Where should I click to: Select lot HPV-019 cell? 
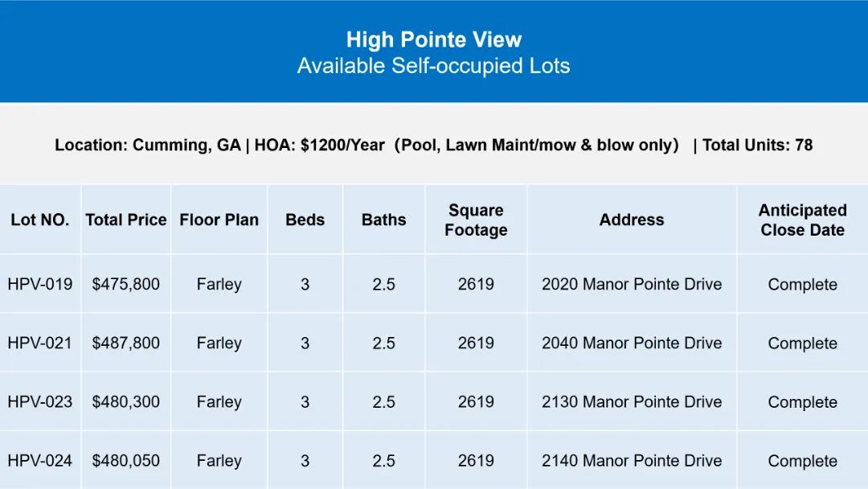pos(40,284)
